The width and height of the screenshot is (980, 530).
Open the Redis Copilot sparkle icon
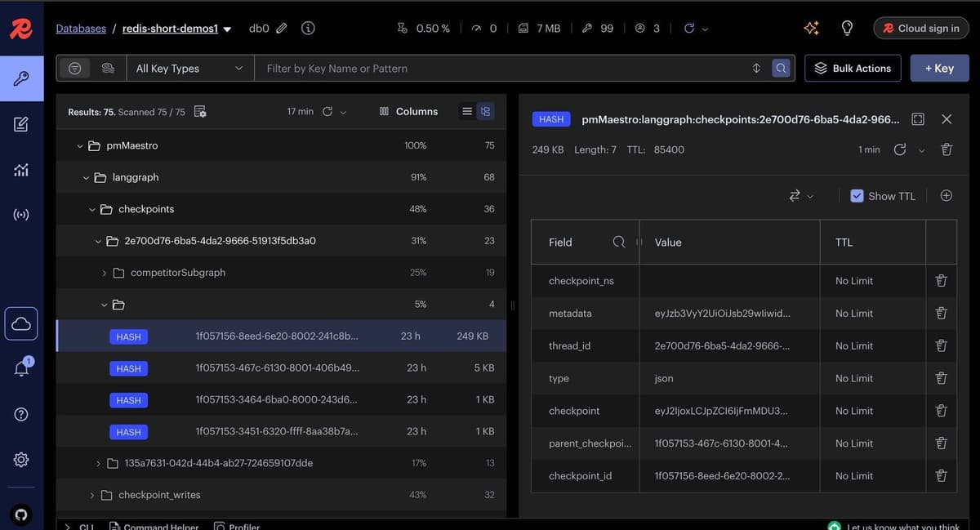point(811,28)
